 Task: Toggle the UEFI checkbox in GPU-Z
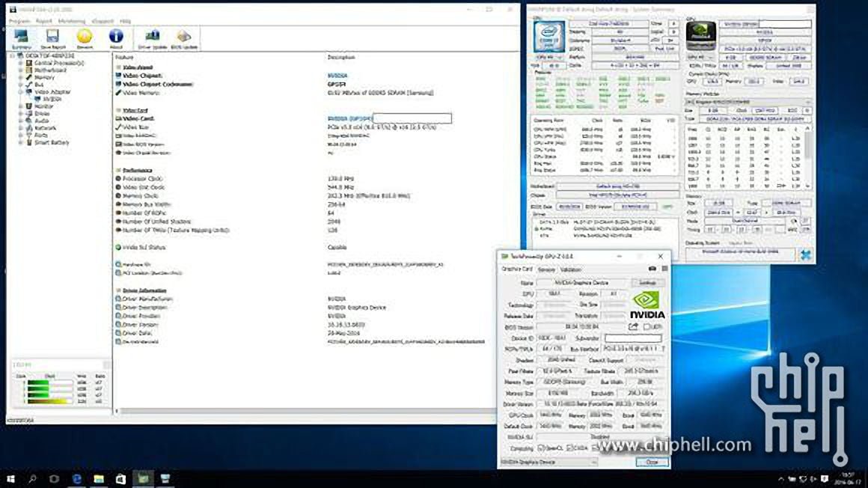[648, 327]
